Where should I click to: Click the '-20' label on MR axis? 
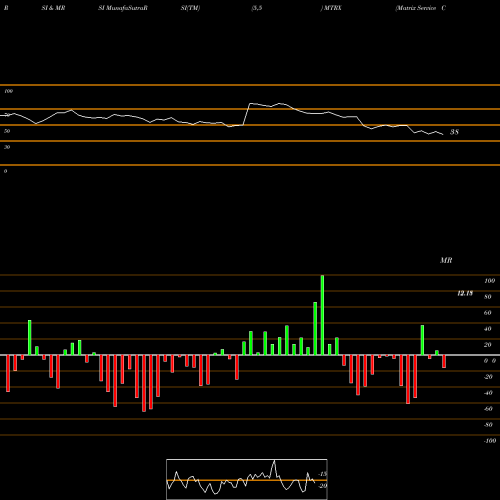coord(488,377)
